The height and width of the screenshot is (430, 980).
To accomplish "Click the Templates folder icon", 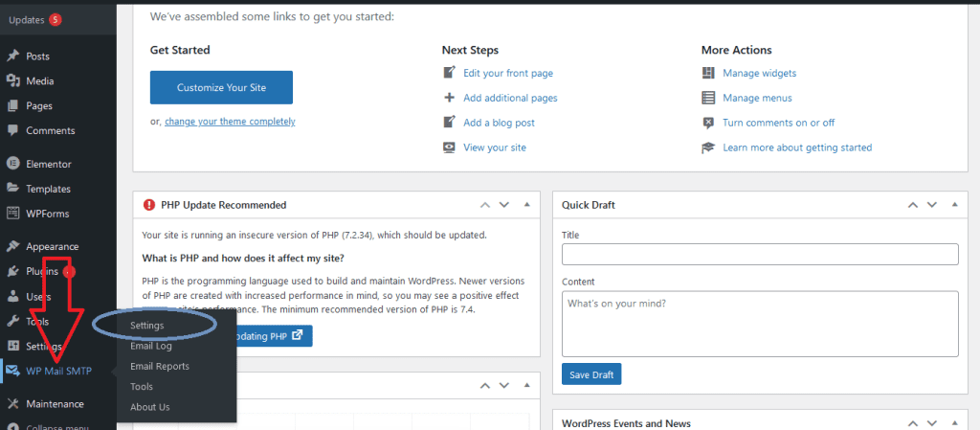I will tap(12, 189).
